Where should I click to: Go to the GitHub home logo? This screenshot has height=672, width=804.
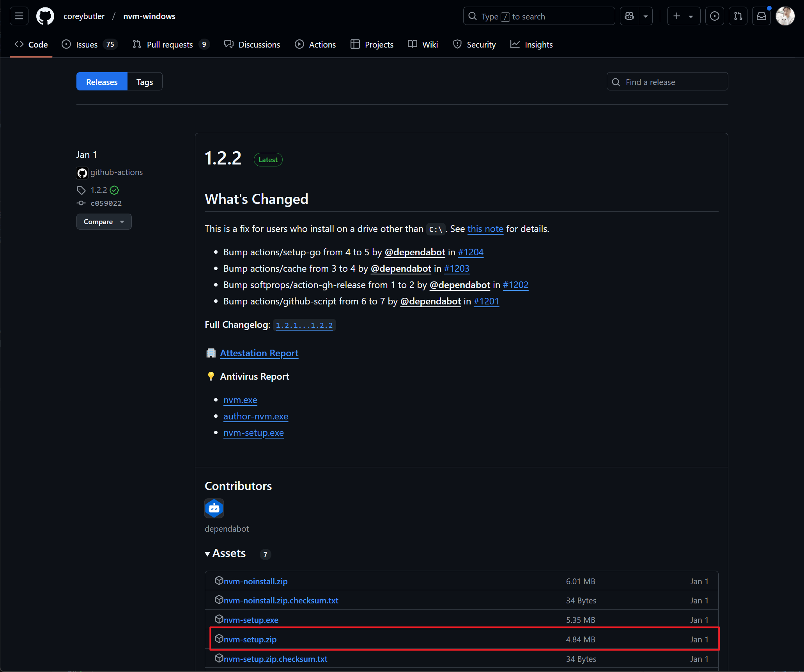(45, 16)
